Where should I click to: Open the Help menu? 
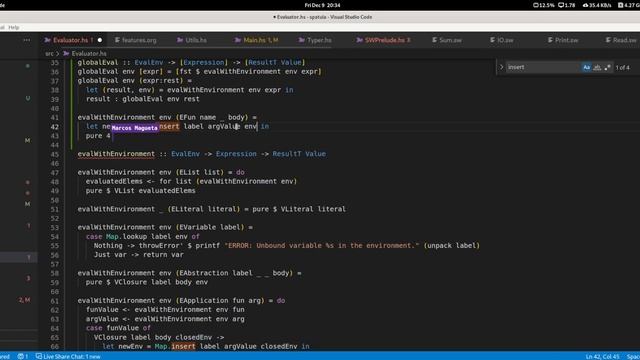click(x=14, y=27)
